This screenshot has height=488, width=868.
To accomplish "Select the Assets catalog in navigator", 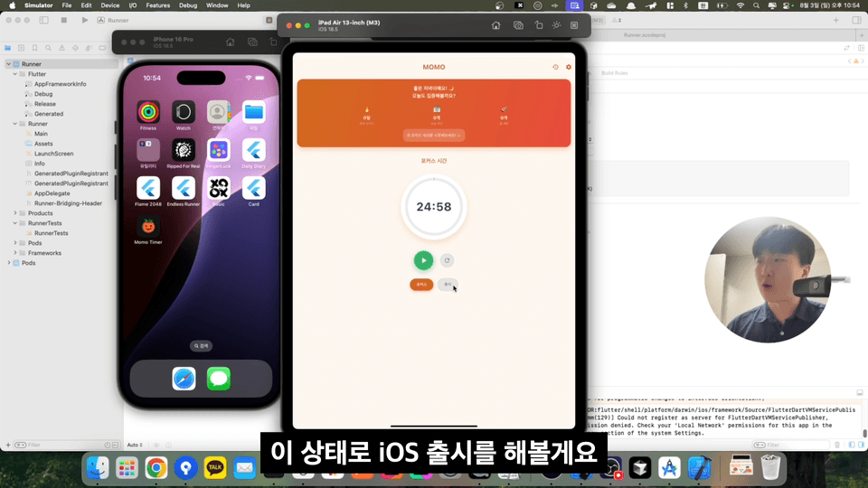I will coord(43,144).
